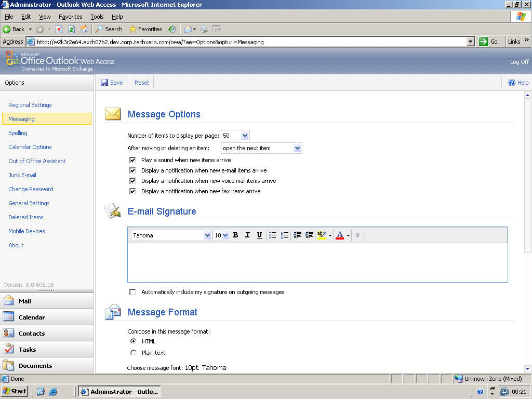Click the Log Off link
The width and height of the screenshot is (532, 399).
[519, 62]
